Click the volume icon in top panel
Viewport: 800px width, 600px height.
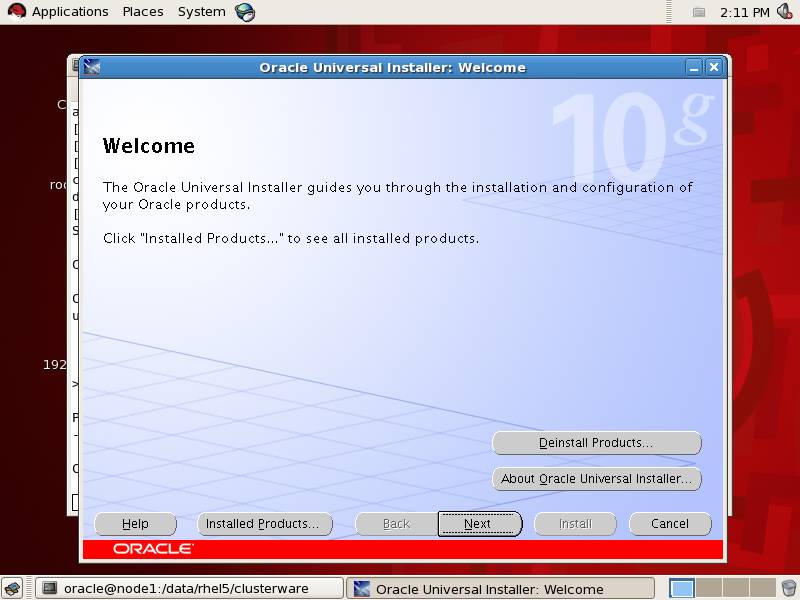click(785, 11)
